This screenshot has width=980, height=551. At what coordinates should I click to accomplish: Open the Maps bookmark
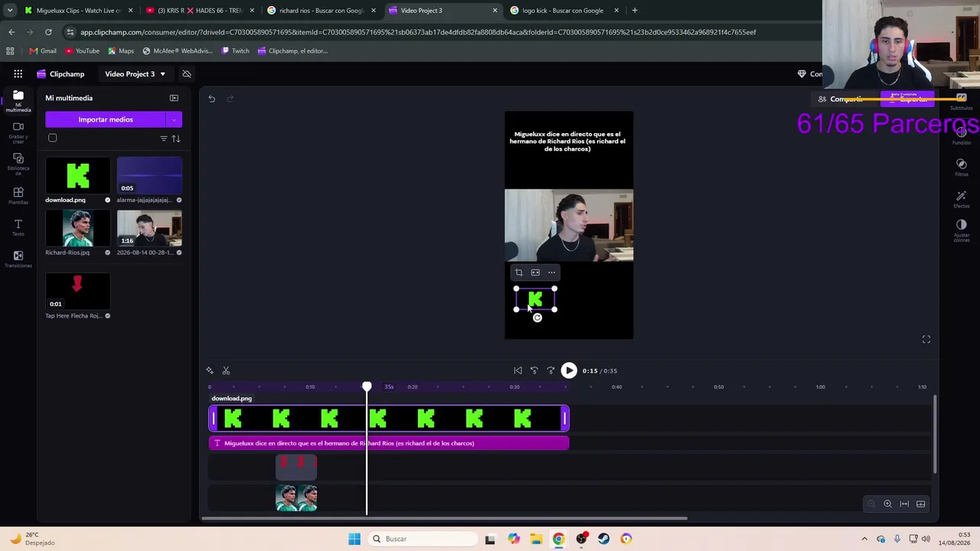click(121, 51)
